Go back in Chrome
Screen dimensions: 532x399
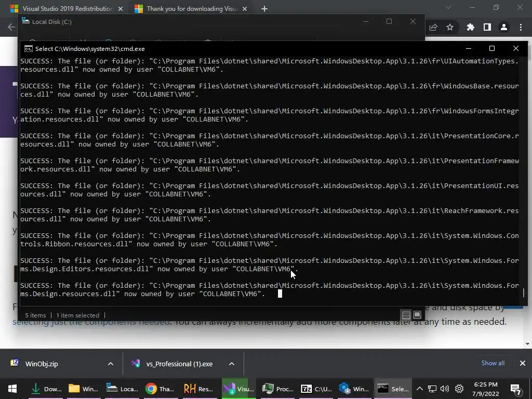tap(11, 27)
